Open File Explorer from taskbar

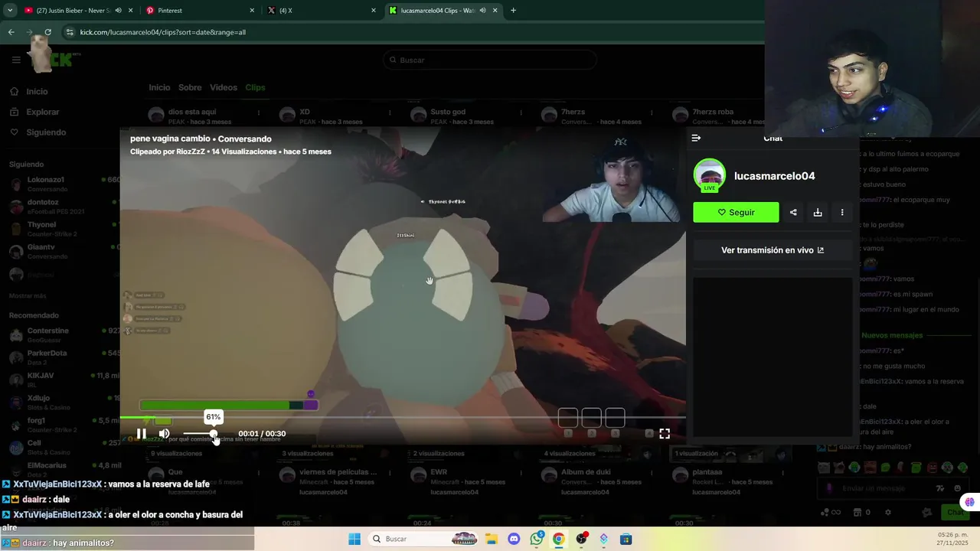click(491, 539)
